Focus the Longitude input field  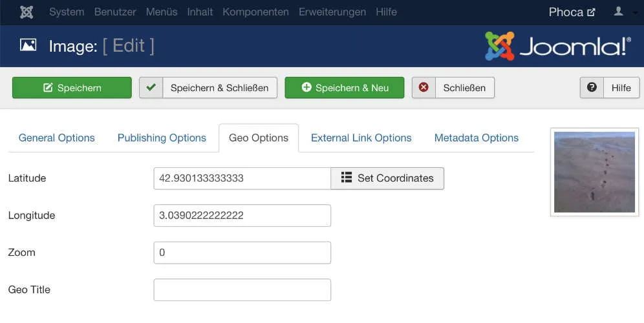242,216
